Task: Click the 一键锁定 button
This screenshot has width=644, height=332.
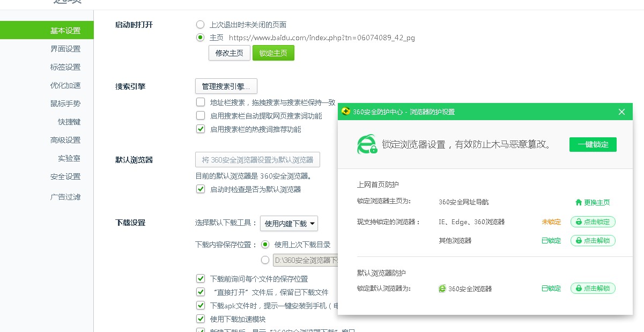Action: pos(593,144)
